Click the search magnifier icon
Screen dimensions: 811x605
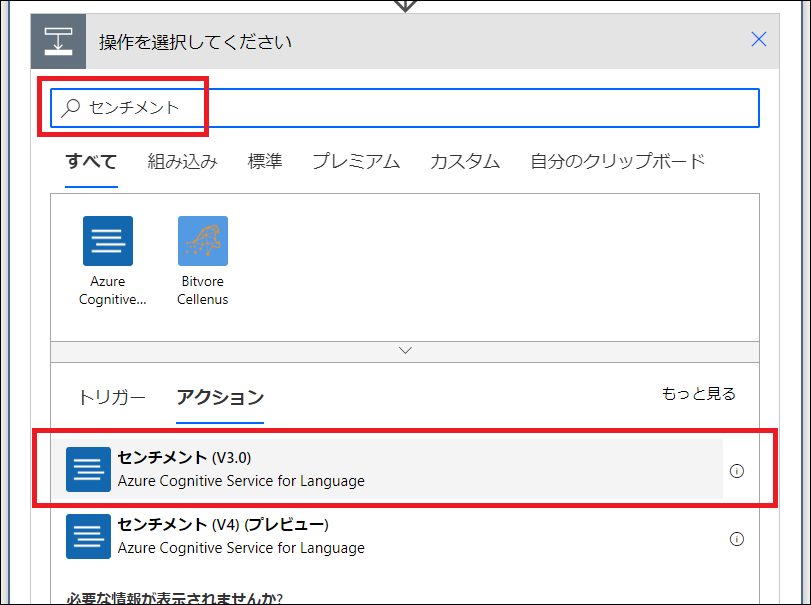70,108
